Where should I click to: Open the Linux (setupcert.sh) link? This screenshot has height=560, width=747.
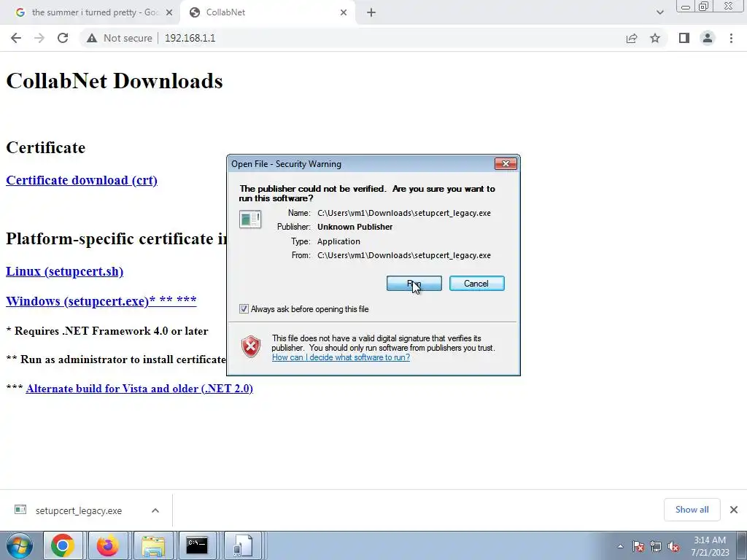coord(65,271)
